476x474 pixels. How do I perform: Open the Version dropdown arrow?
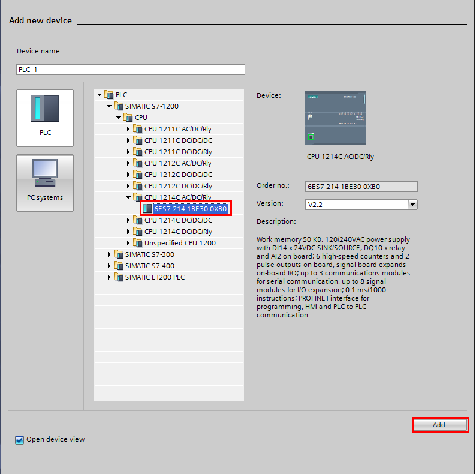tap(412, 205)
